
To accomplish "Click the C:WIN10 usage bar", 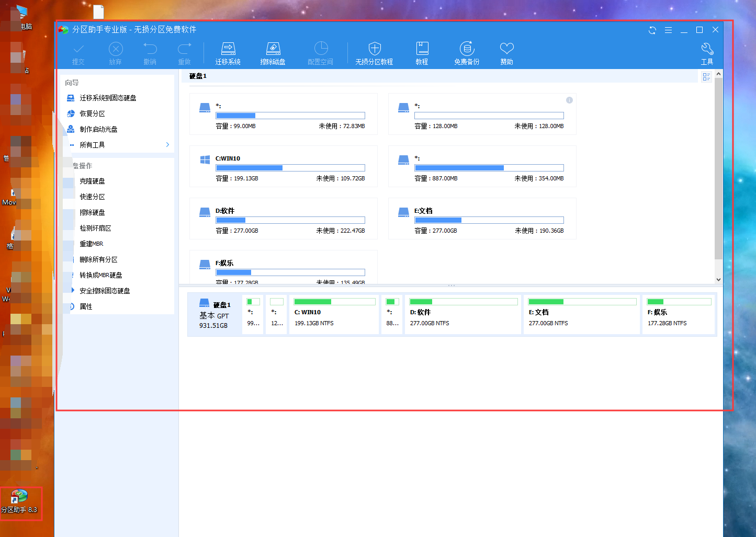I will 290,168.
